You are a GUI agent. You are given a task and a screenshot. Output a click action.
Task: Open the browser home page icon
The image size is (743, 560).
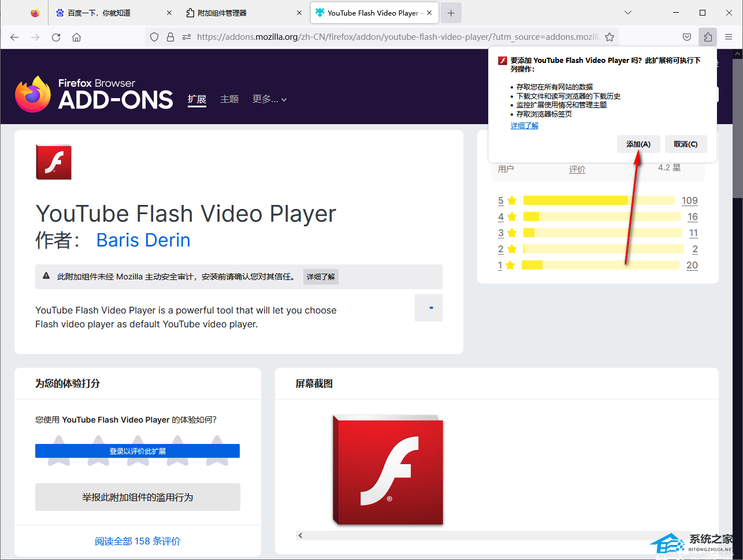tap(77, 36)
